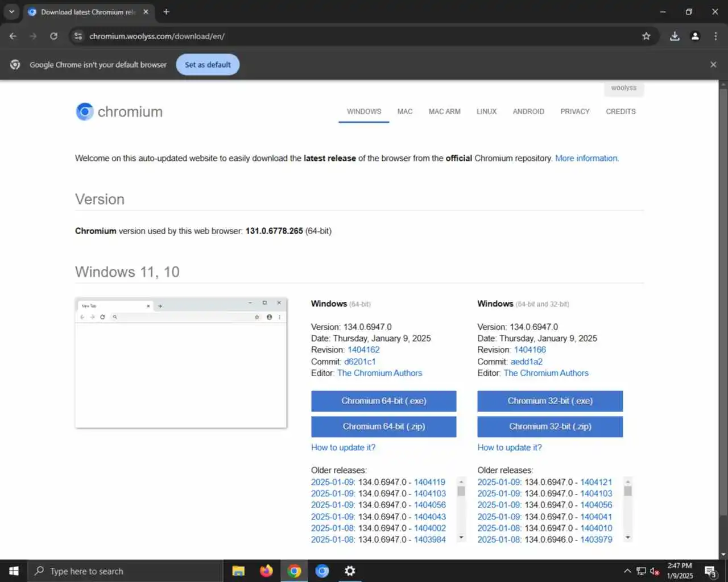Click the browser window preview thumbnail
The height and width of the screenshot is (582, 728).
click(181, 363)
